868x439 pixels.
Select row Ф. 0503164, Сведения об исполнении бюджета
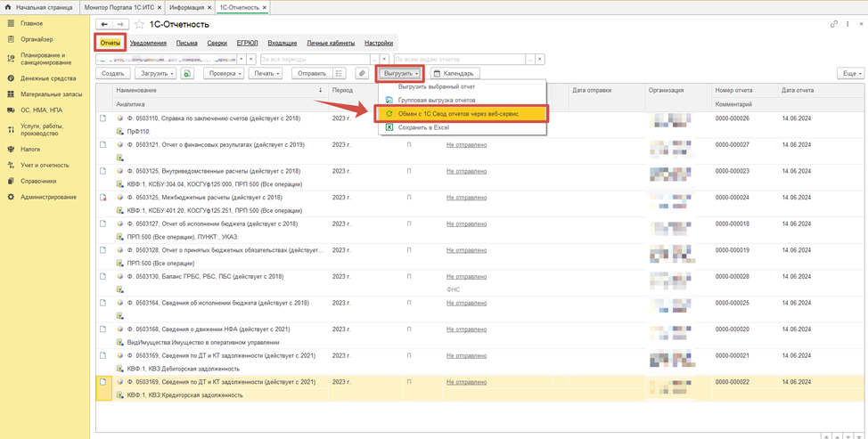(479, 309)
